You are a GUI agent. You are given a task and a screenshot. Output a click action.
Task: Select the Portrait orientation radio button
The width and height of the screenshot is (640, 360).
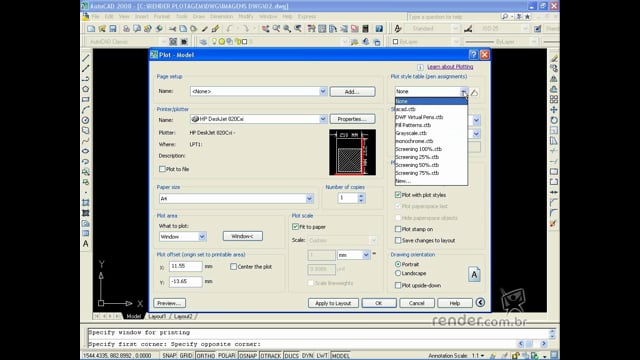point(398,264)
